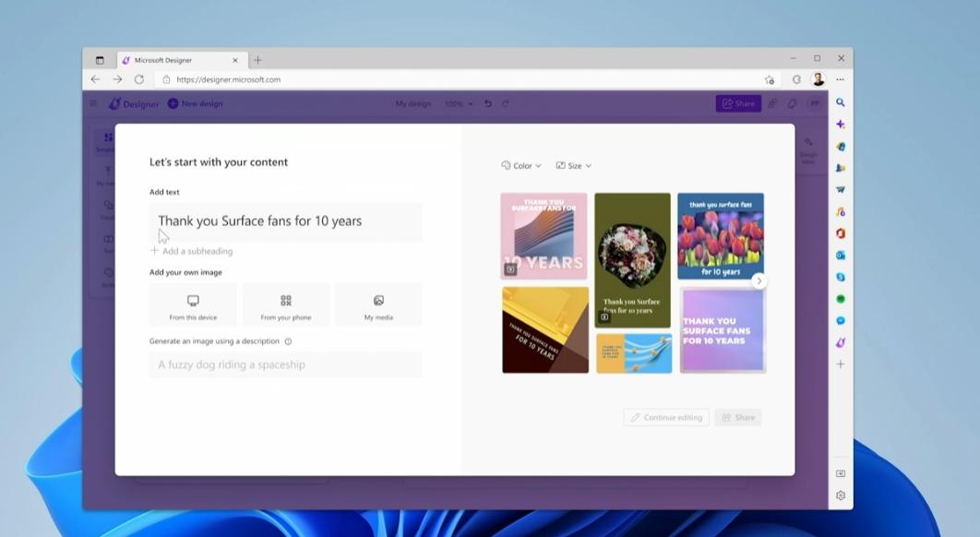Click the 'From this device' upload icon
The height and width of the screenshot is (537, 980).
[x=193, y=301]
